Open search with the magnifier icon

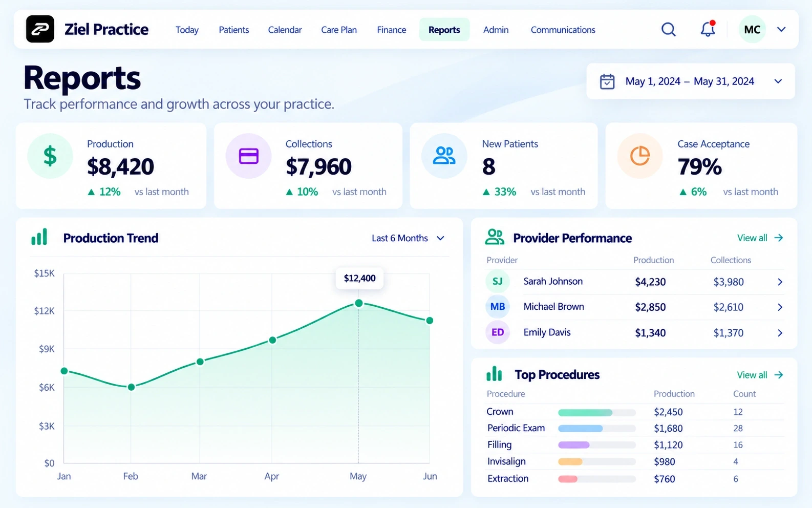pyautogui.click(x=668, y=29)
